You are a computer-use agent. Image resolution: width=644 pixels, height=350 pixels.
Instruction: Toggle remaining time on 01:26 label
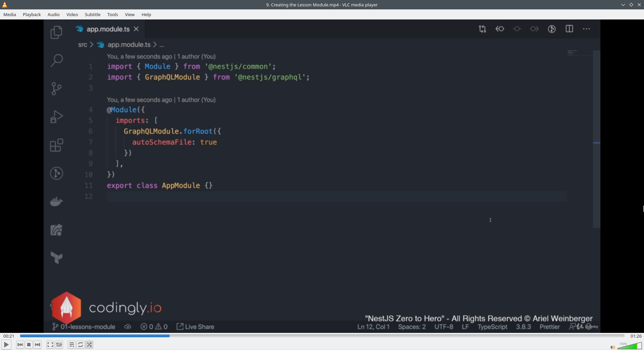click(x=636, y=336)
